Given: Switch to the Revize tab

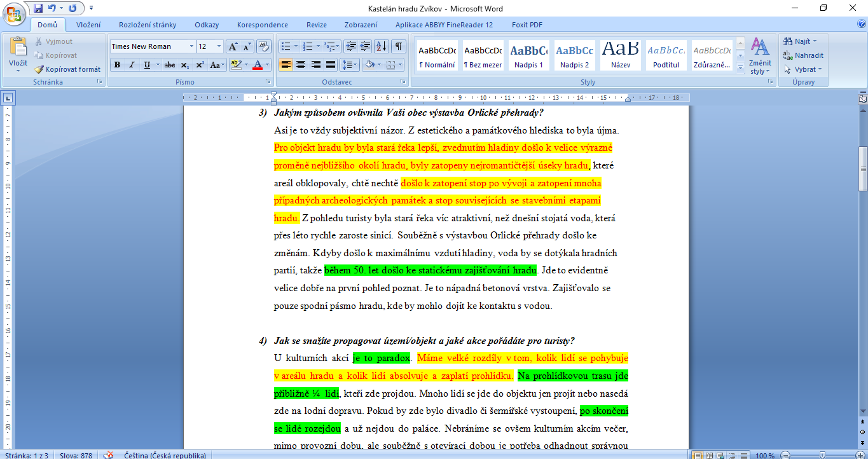Looking at the screenshot, I should click(317, 25).
